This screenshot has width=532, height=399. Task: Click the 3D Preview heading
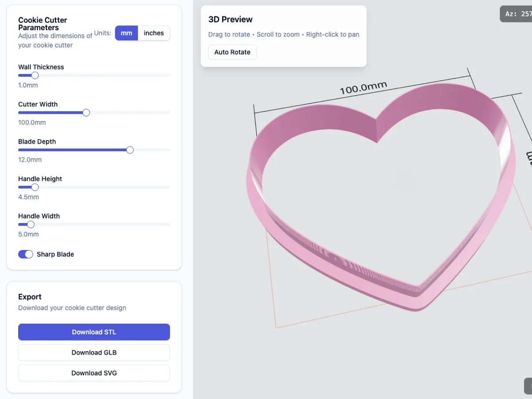pos(231,20)
